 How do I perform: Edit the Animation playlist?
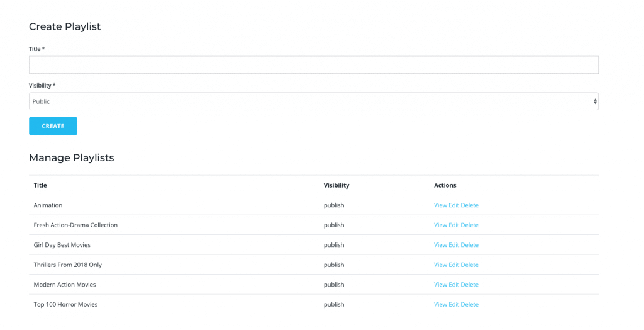[x=454, y=205]
